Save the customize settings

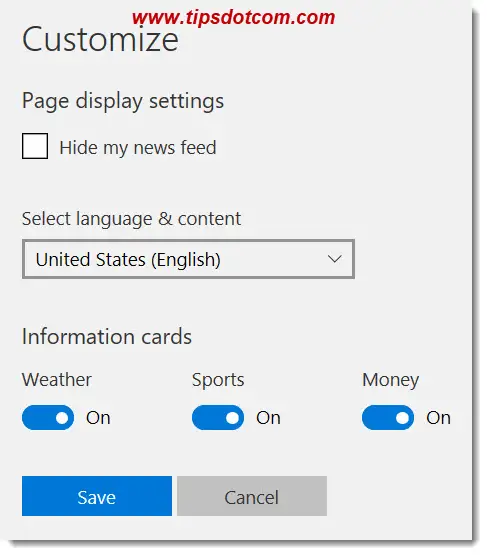click(x=97, y=496)
